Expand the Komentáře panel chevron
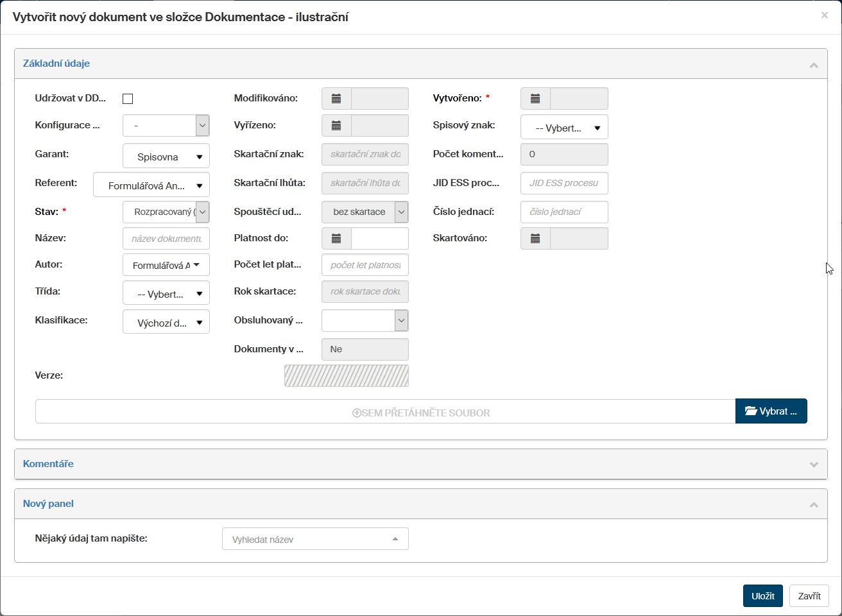Image resolution: width=842 pixels, height=616 pixels. tap(814, 465)
